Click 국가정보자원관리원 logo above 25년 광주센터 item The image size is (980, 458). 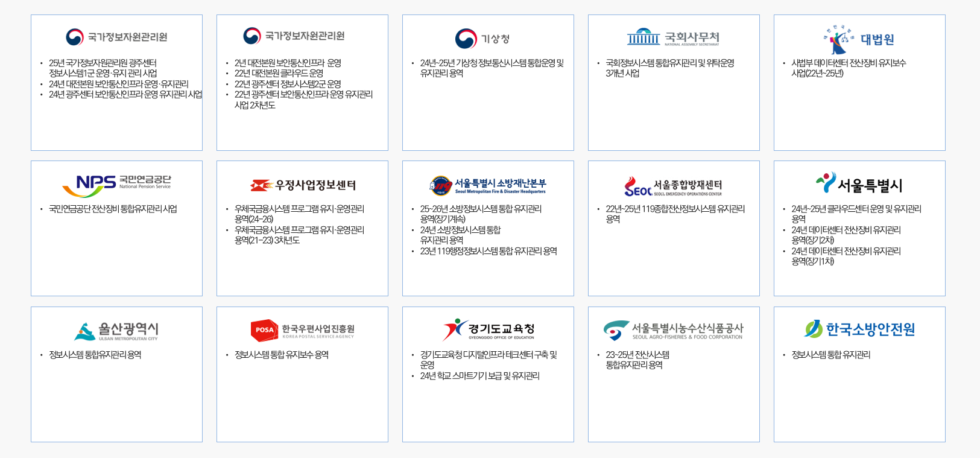coord(116,37)
